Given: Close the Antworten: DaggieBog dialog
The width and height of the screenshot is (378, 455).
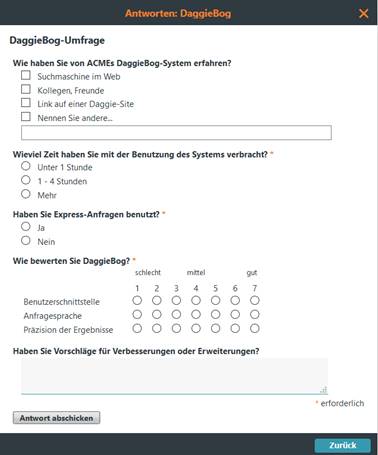Looking at the screenshot, I should pyautogui.click(x=363, y=13).
